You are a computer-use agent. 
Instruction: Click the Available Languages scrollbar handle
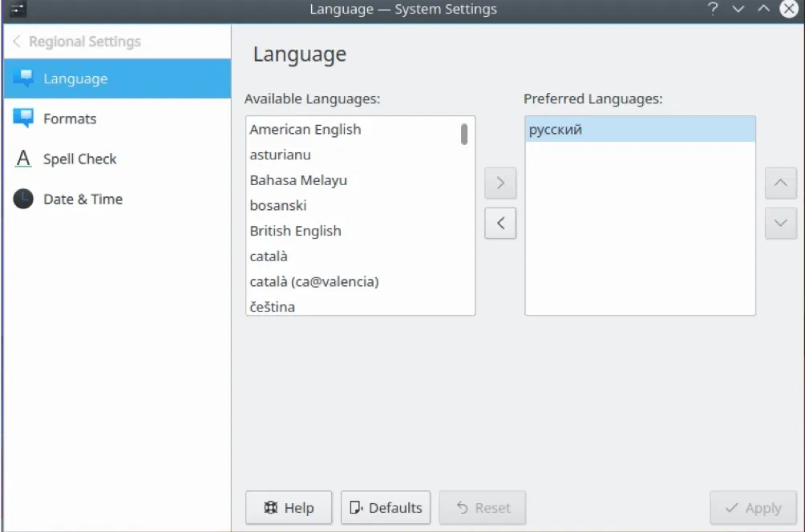pos(464,134)
